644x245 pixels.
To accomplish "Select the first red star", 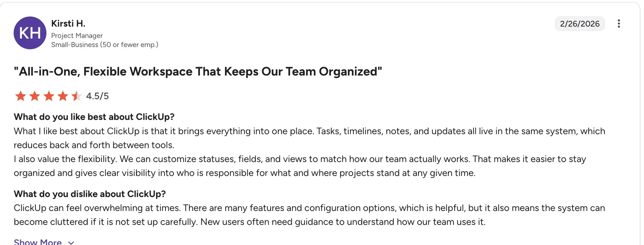I will click(x=21, y=96).
